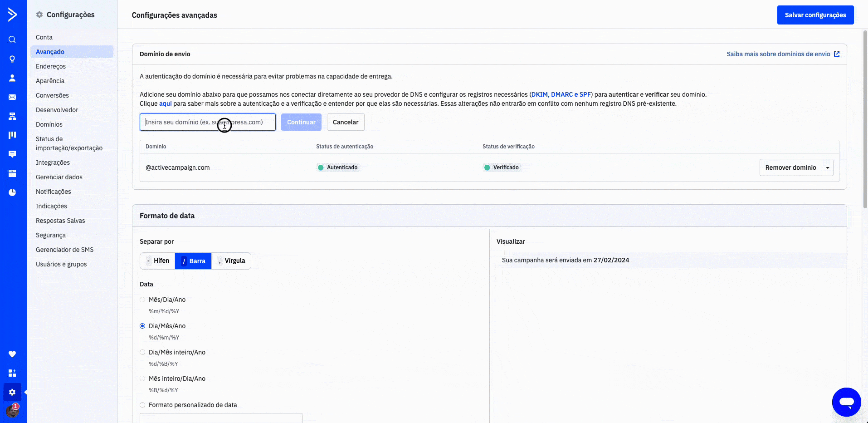
Task: Click Salvar configurações button
Action: [x=815, y=15]
